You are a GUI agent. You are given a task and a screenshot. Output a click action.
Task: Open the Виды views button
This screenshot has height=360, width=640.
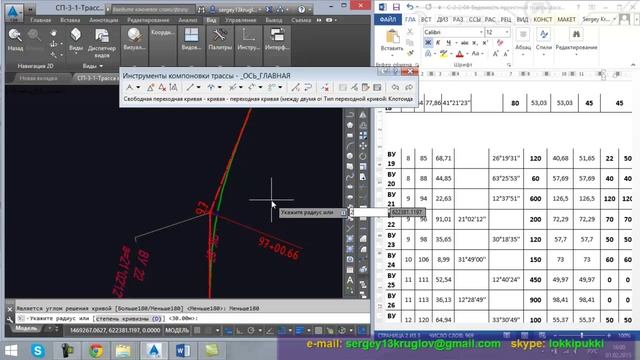pyautogui.click(x=76, y=40)
